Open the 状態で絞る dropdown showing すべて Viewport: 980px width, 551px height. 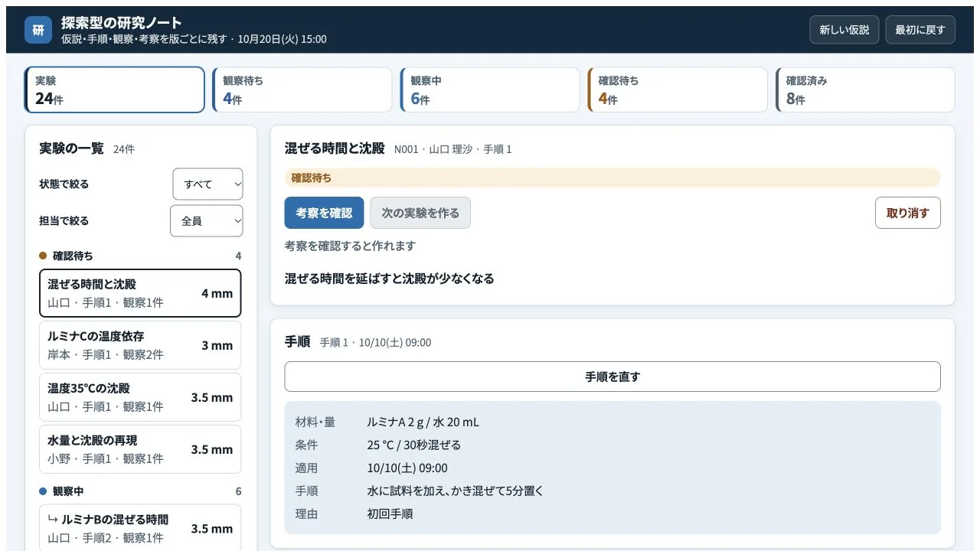click(207, 184)
